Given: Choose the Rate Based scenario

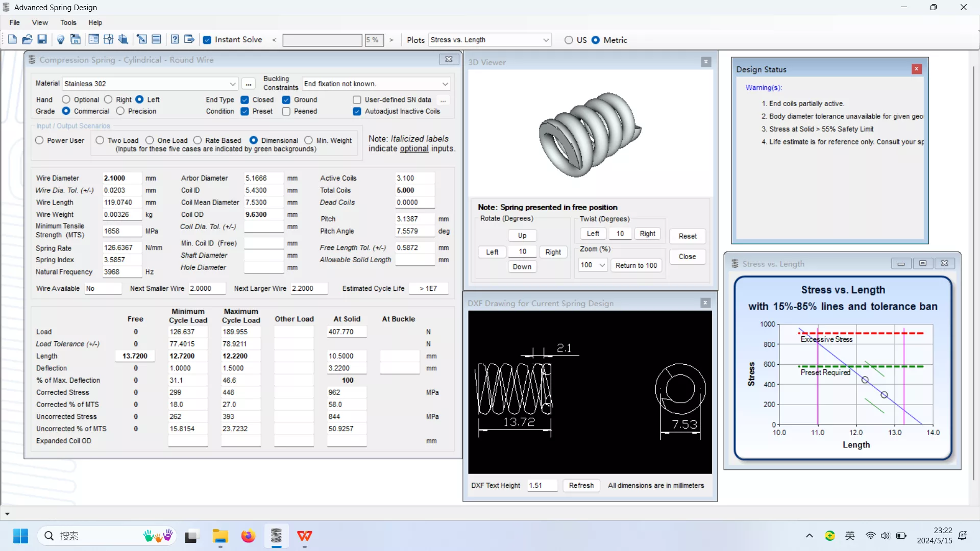Looking at the screenshot, I should tap(198, 140).
